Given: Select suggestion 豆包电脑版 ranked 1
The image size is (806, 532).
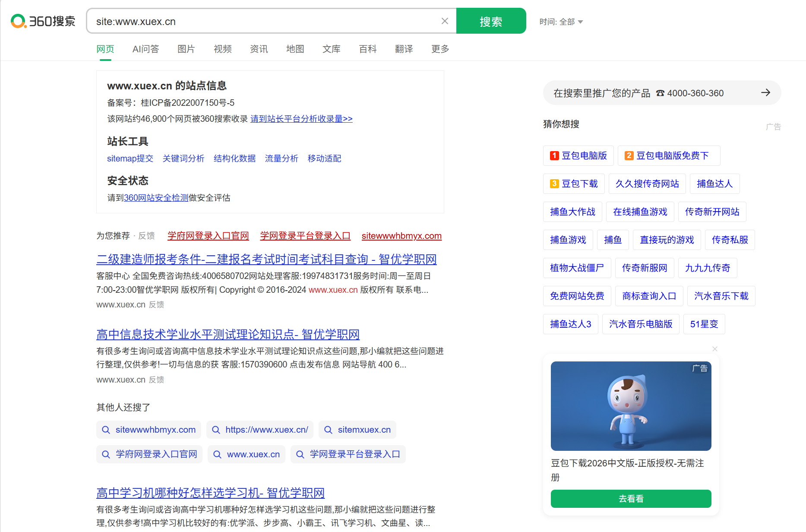Looking at the screenshot, I should click(578, 155).
